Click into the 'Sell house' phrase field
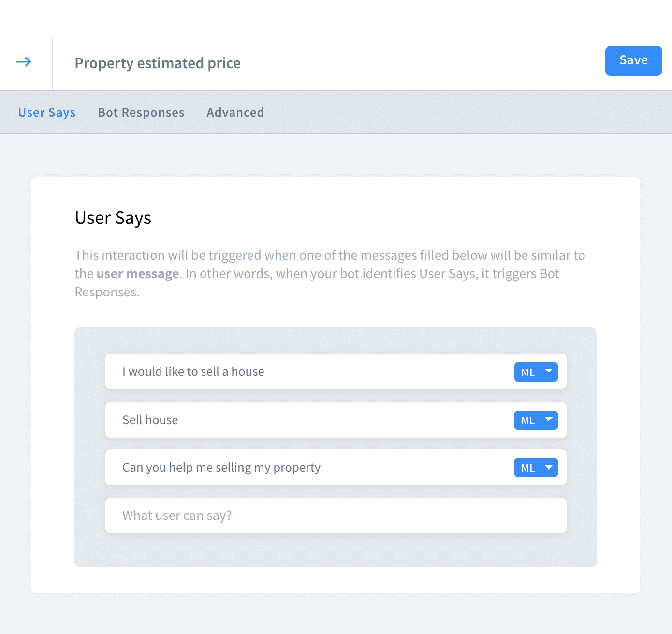This screenshot has height=634, width=672. [150, 420]
